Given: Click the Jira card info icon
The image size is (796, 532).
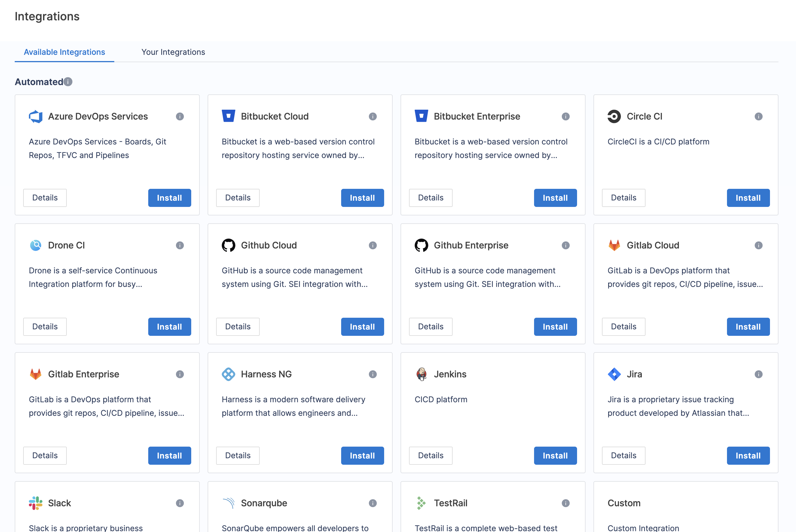Looking at the screenshot, I should tap(758, 374).
